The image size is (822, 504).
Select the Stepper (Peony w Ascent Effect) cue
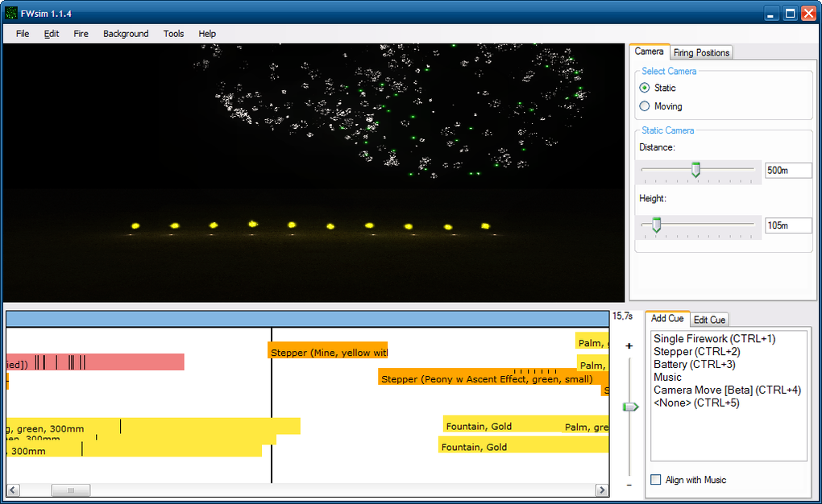coord(492,377)
